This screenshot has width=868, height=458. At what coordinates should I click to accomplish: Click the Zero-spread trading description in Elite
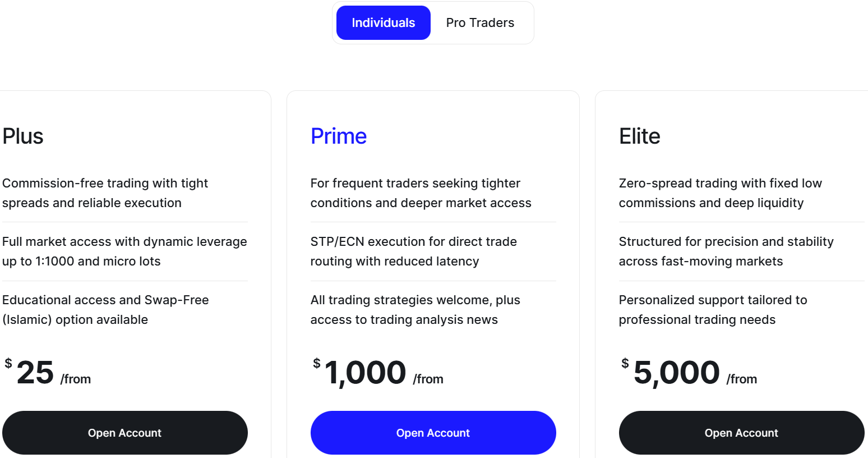[720, 193]
